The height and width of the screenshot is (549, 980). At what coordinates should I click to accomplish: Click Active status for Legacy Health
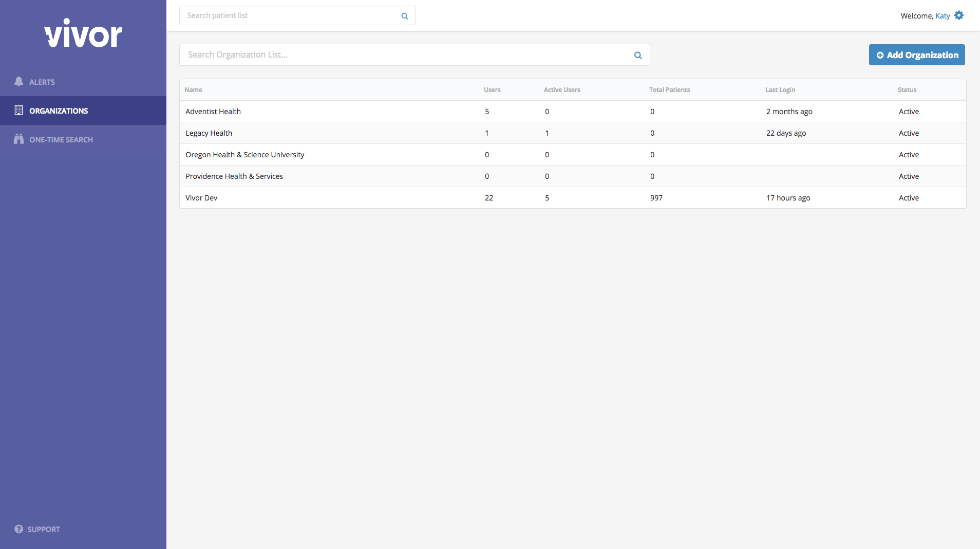click(x=909, y=133)
